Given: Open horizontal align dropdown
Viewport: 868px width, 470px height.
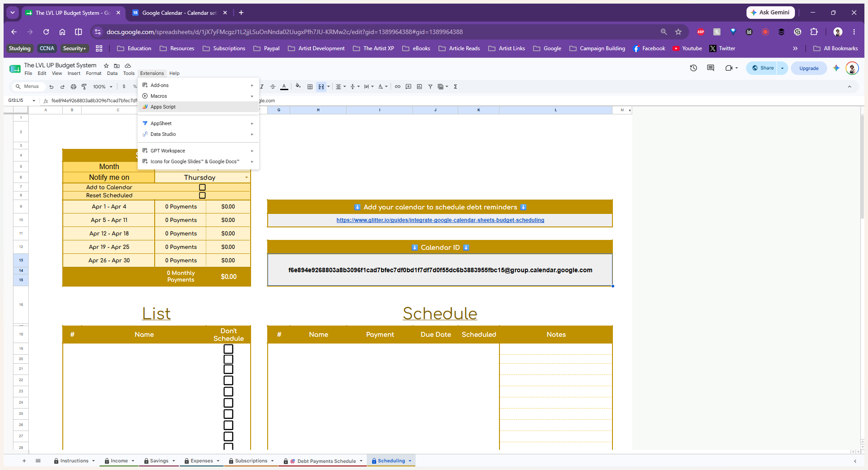Looking at the screenshot, I should [x=341, y=87].
